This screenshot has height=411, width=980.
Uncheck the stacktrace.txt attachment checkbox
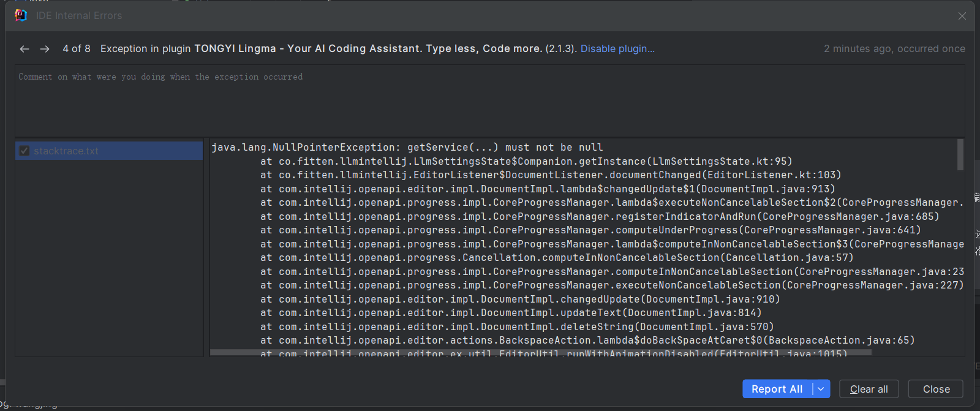(x=24, y=151)
